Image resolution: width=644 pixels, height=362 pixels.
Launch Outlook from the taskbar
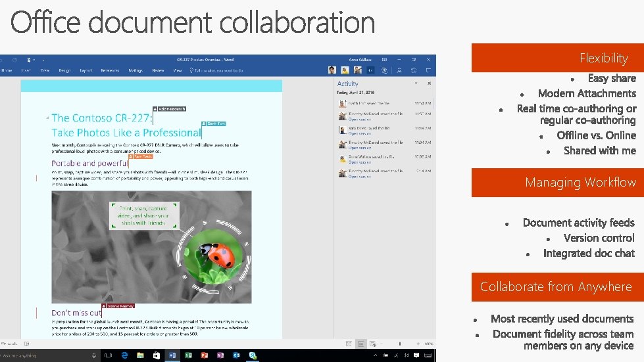click(x=237, y=355)
